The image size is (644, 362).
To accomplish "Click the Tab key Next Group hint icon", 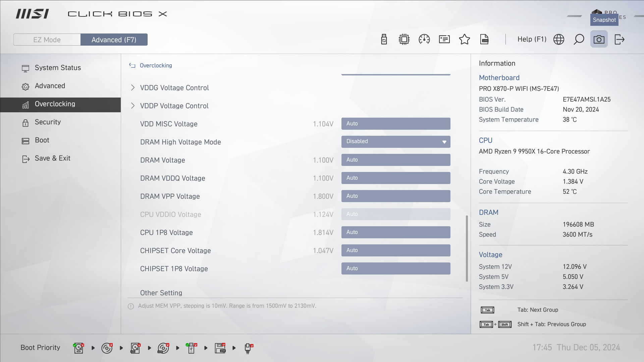I will click(487, 310).
